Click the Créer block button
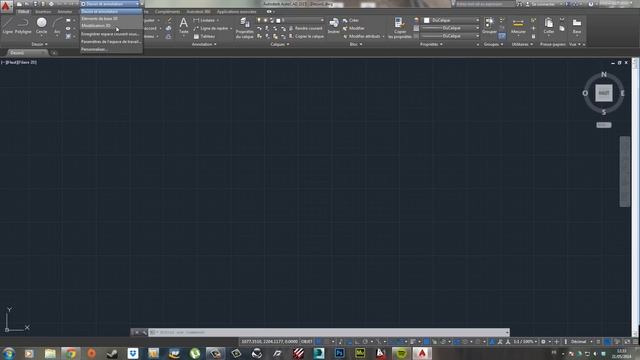The width and height of the screenshot is (640, 360). tap(351, 20)
